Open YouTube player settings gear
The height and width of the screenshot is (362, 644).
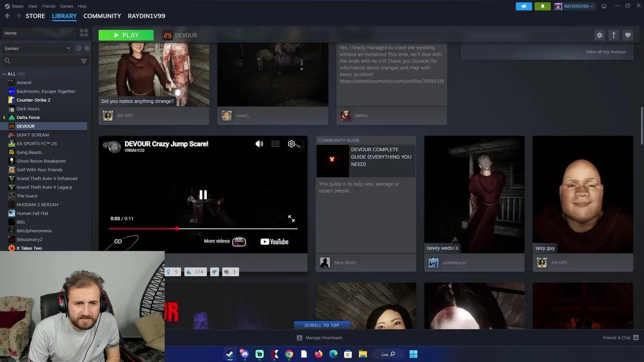pos(291,144)
